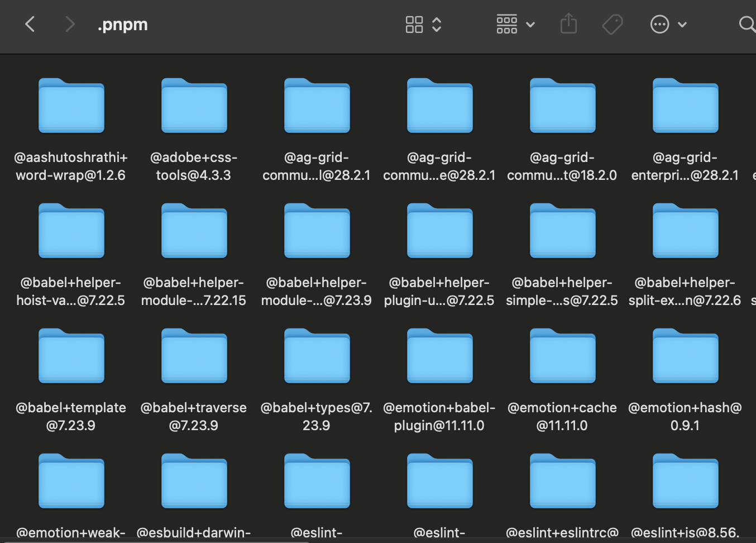Click the Search magnifier icon
This screenshot has height=543, width=756.
pos(747,24)
